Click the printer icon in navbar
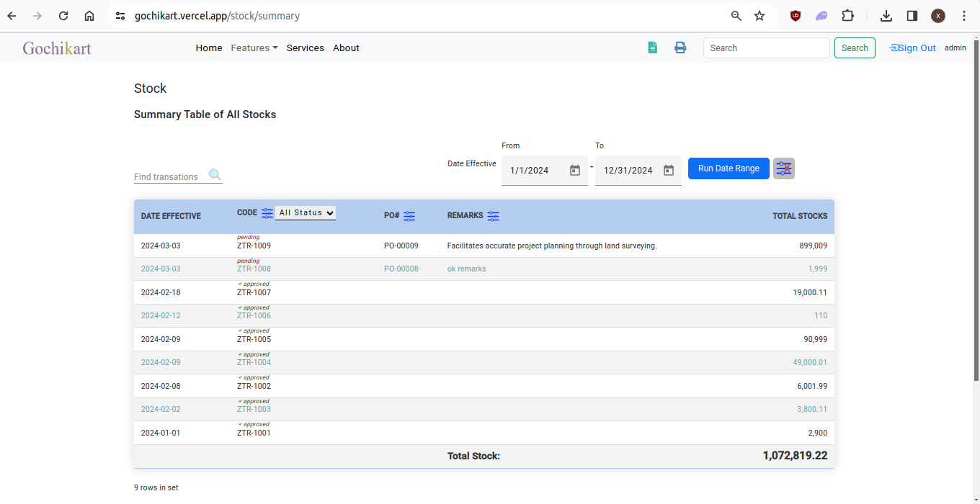The height and width of the screenshot is (504, 980). (680, 48)
